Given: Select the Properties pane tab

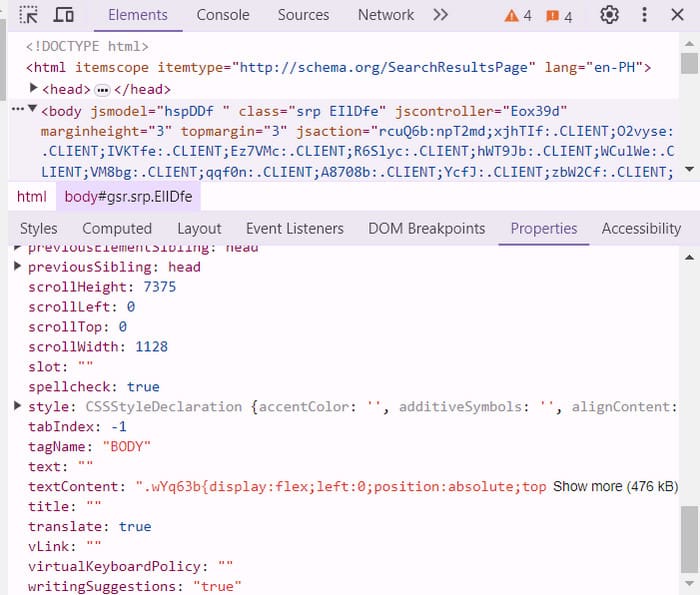Looking at the screenshot, I should (544, 229).
